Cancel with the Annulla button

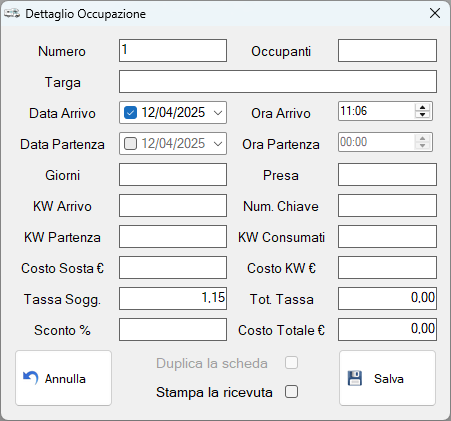(x=63, y=378)
